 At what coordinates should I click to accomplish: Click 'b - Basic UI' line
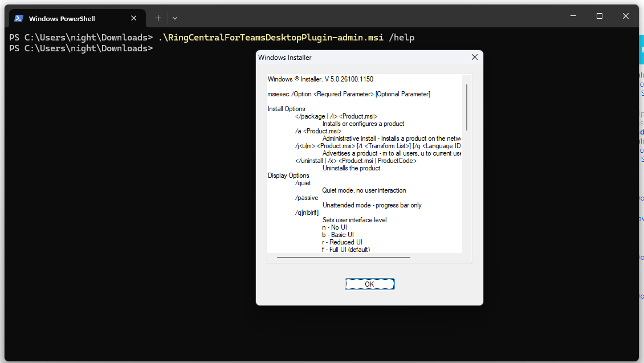coord(337,235)
